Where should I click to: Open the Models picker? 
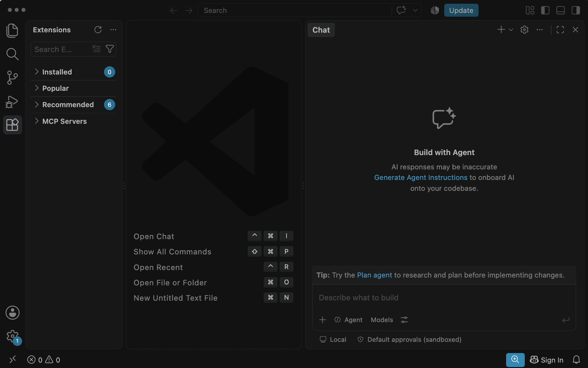click(x=382, y=320)
